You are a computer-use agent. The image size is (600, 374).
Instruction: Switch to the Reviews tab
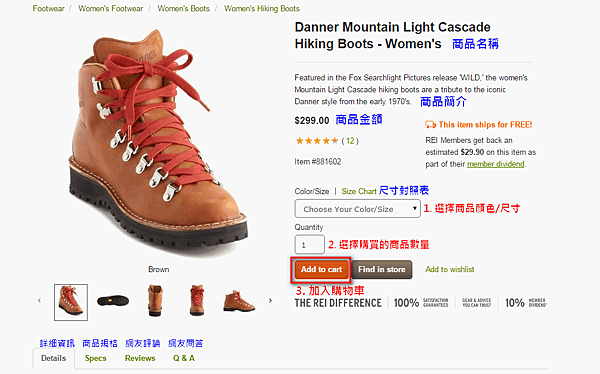pos(140,358)
